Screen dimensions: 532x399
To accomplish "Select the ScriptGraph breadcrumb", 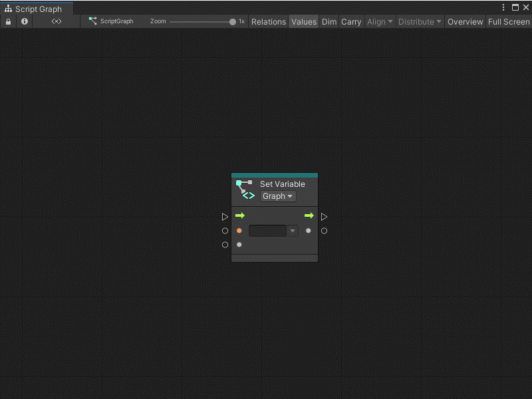I will 111,21.
